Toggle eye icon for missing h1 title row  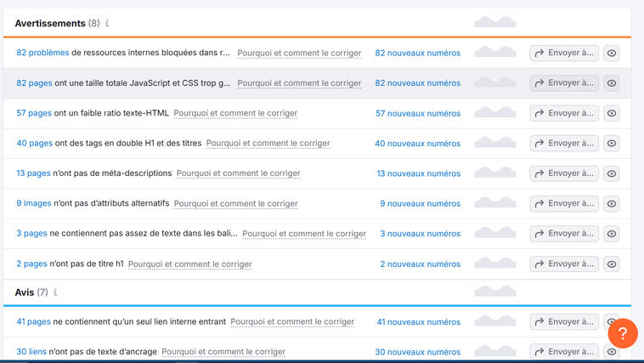[x=612, y=264]
